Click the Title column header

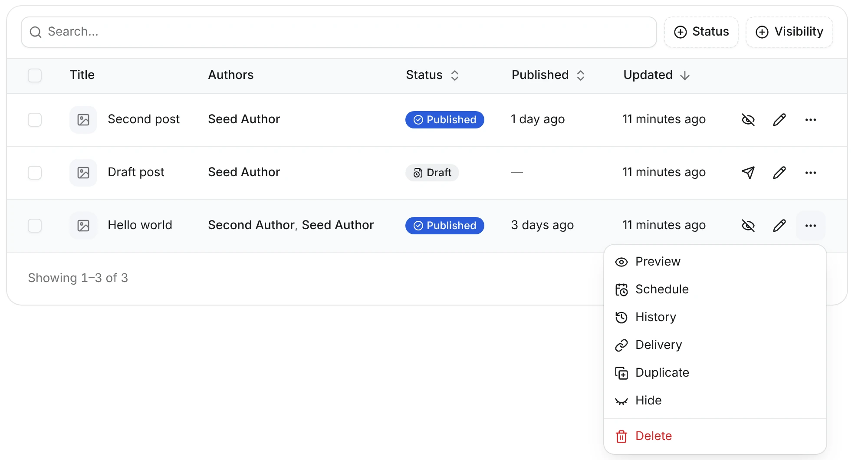(82, 75)
